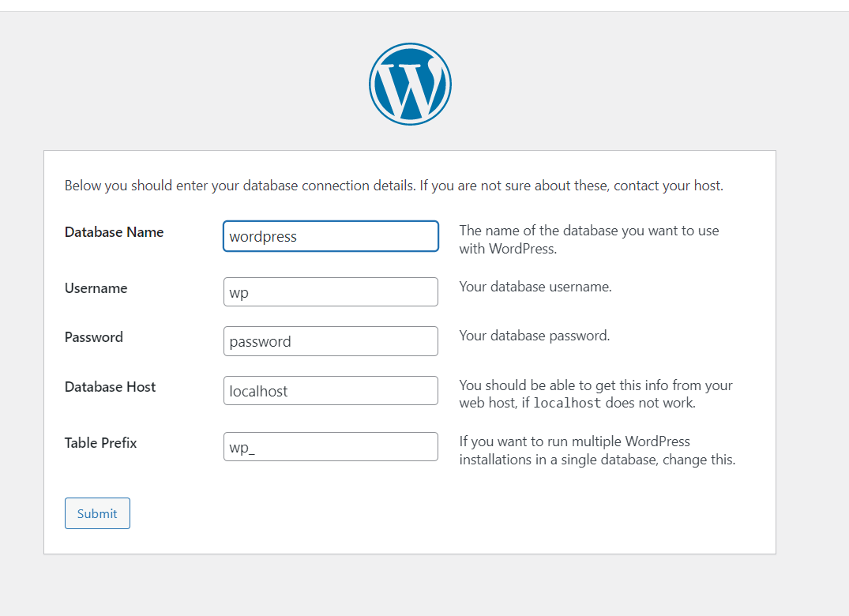
Task: Click the "Database Name" field label
Action: pyautogui.click(x=114, y=232)
